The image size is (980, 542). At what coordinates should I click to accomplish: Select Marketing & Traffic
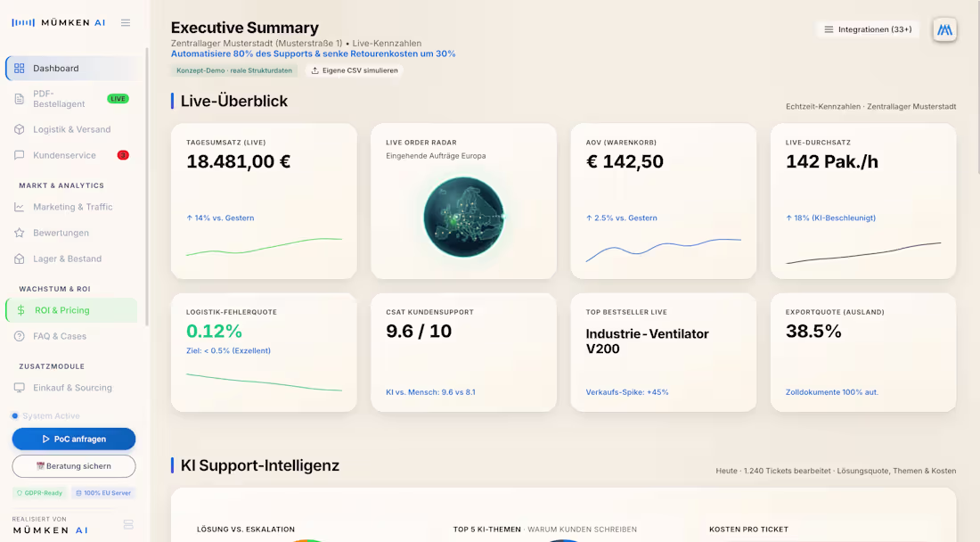coord(72,207)
